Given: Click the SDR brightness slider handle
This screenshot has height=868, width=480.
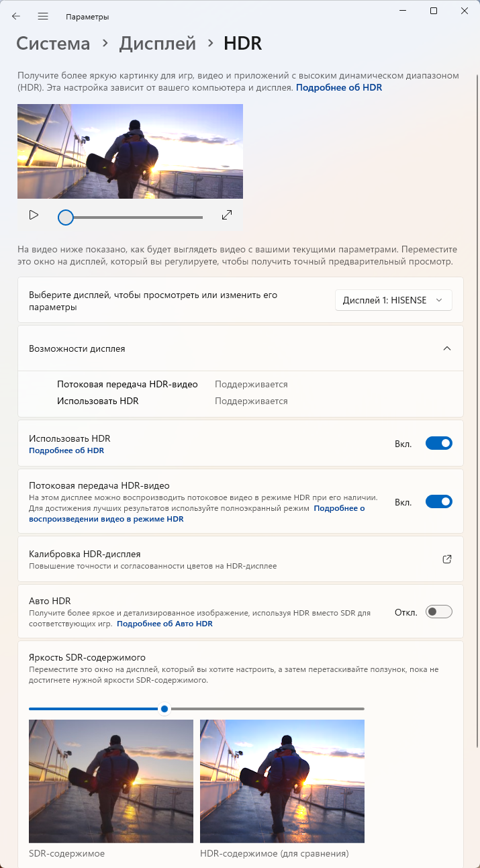Looking at the screenshot, I should tap(164, 709).
